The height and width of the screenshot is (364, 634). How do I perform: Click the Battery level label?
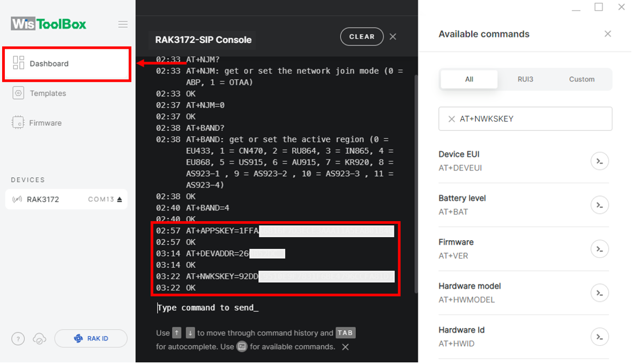pyautogui.click(x=462, y=199)
